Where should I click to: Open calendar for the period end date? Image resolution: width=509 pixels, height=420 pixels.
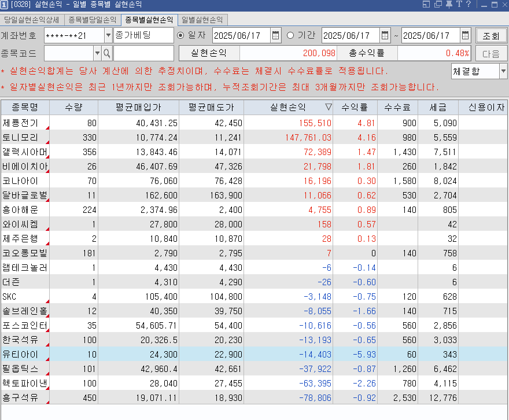click(465, 35)
